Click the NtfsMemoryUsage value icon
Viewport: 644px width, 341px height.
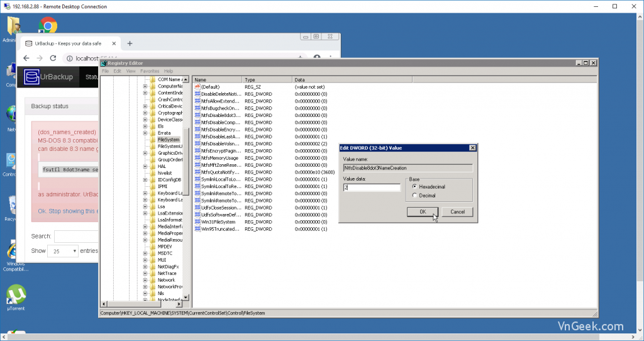(197, 158)
